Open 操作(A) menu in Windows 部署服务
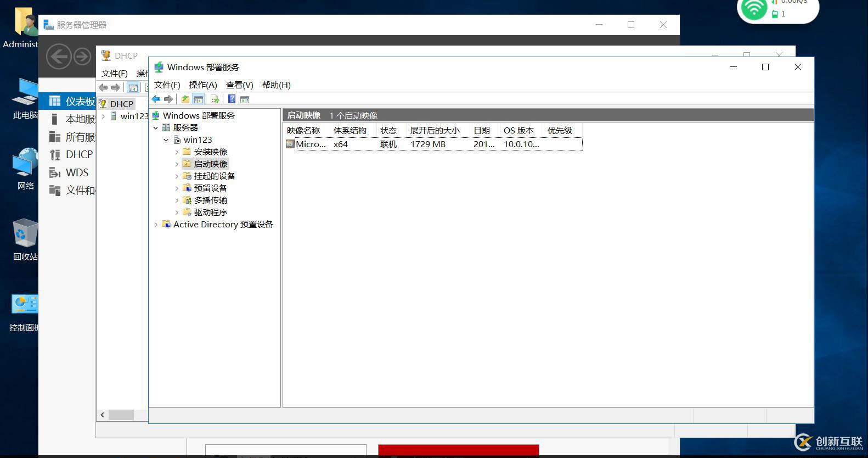Image resolution: width=868 pixels, height=458 pixels. 203,85
